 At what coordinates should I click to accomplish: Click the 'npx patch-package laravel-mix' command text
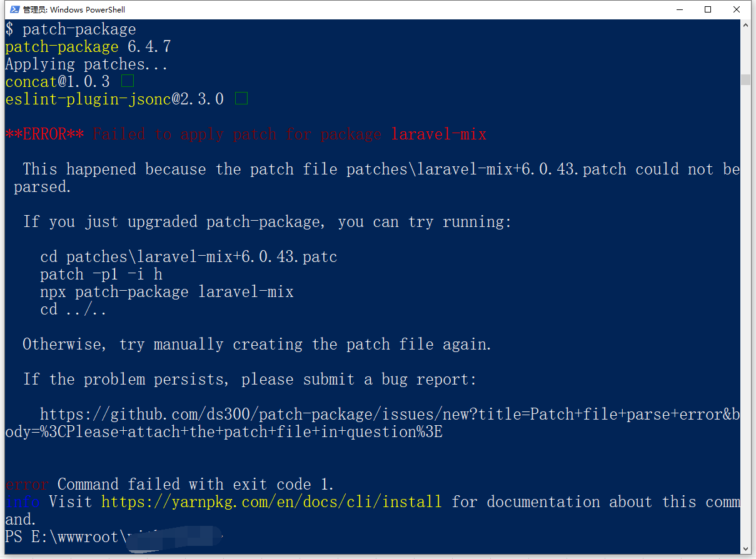point(166,292)
